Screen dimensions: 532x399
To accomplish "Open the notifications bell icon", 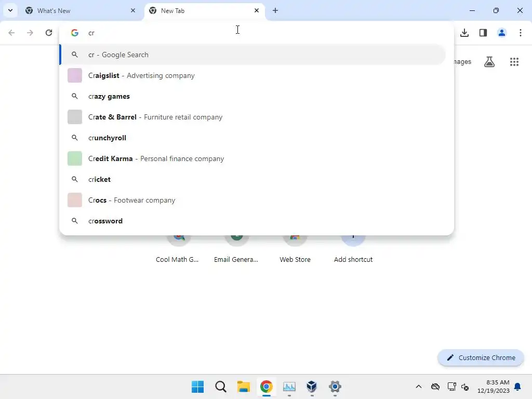I will coord(517,387).
